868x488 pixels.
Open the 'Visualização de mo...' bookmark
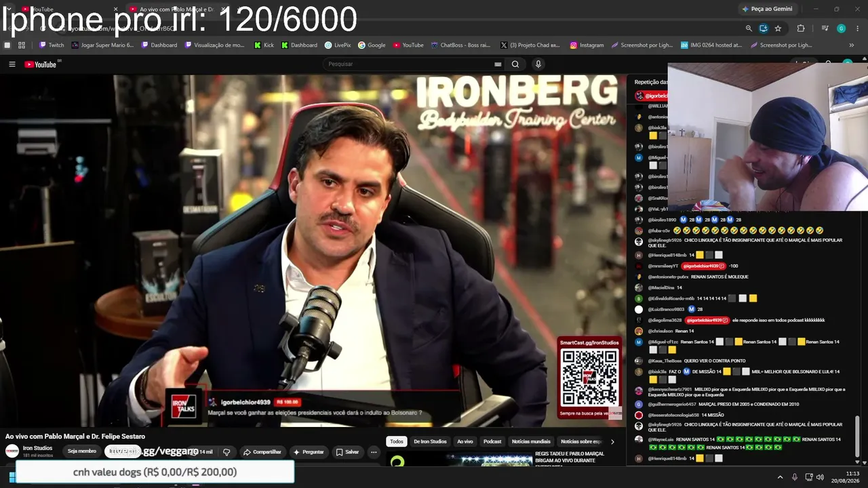point(215,45)
